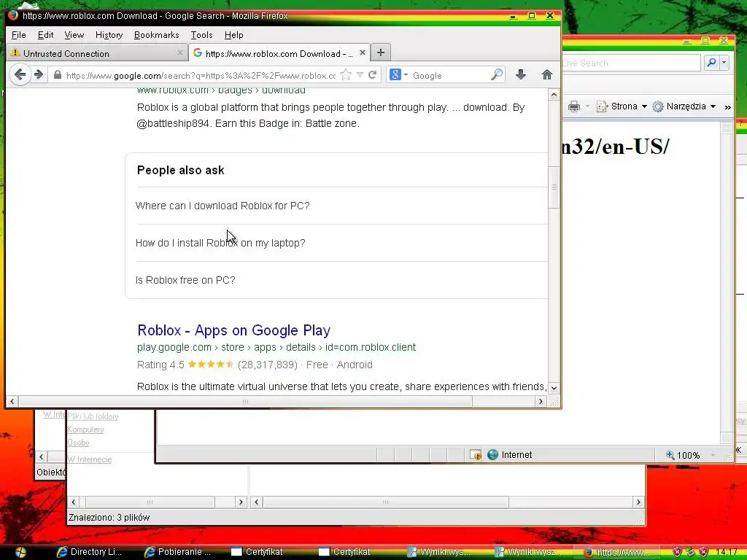
Task: Open the Edit menu in Firefox
Action: pyautogui.click(x=46, y=35)
